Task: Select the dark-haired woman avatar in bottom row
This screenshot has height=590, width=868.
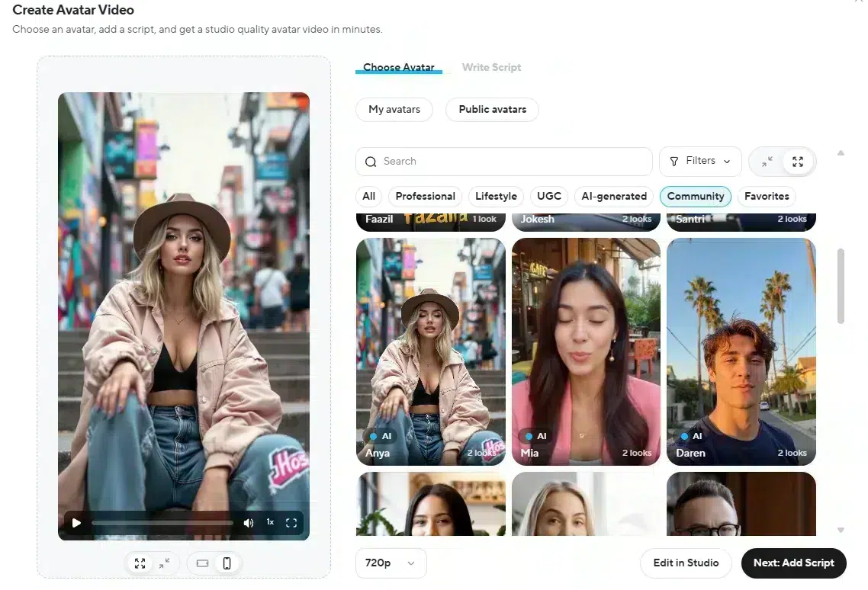Action: 431,504
